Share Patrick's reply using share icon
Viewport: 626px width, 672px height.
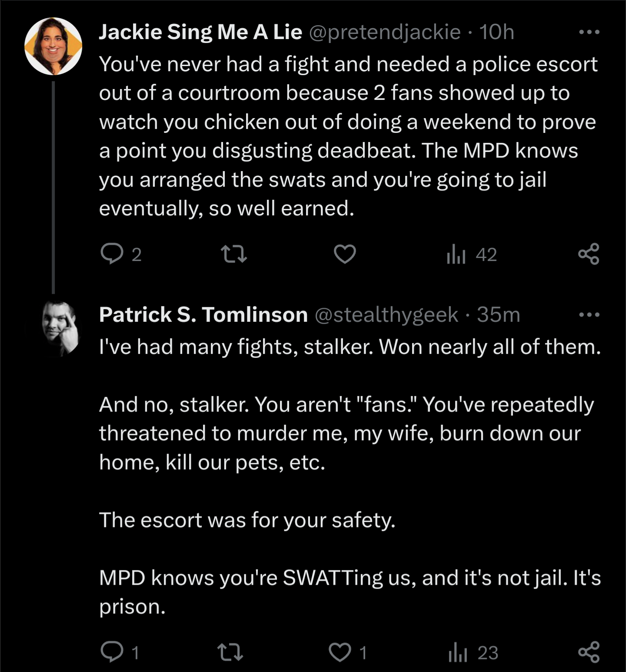[x=589, y=652]
